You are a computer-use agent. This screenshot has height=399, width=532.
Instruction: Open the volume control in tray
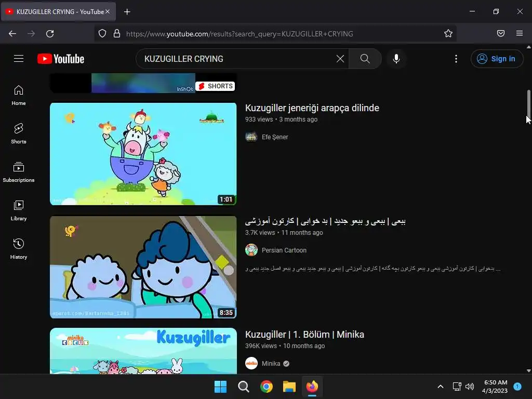point(470,387)
